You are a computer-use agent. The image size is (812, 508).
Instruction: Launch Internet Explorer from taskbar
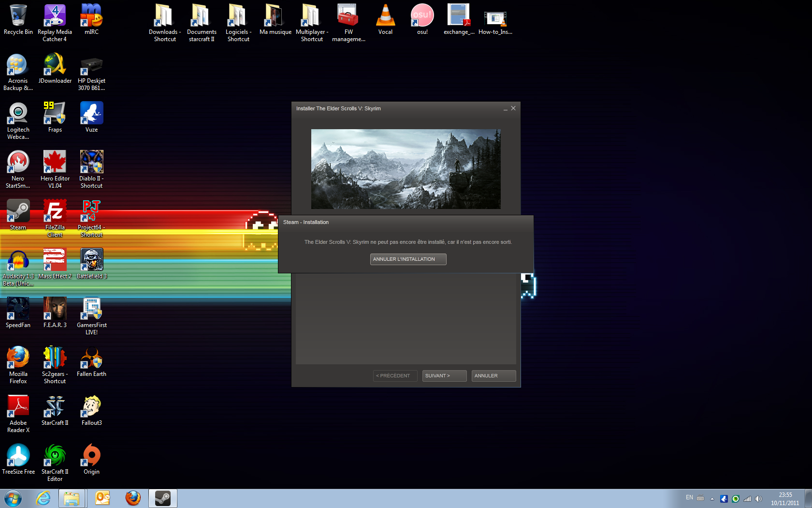[43, 498]
